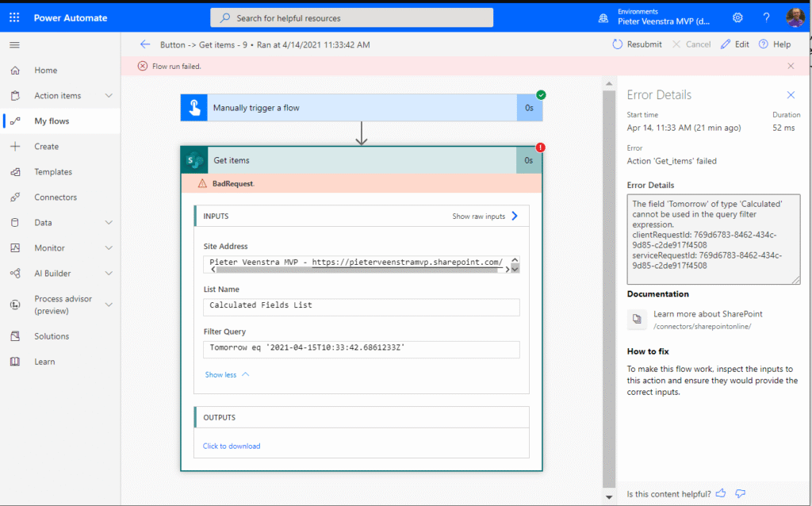812x506 pixels.
Task: Expand the AI Builder submenu chevron
Action: point(109,273)
